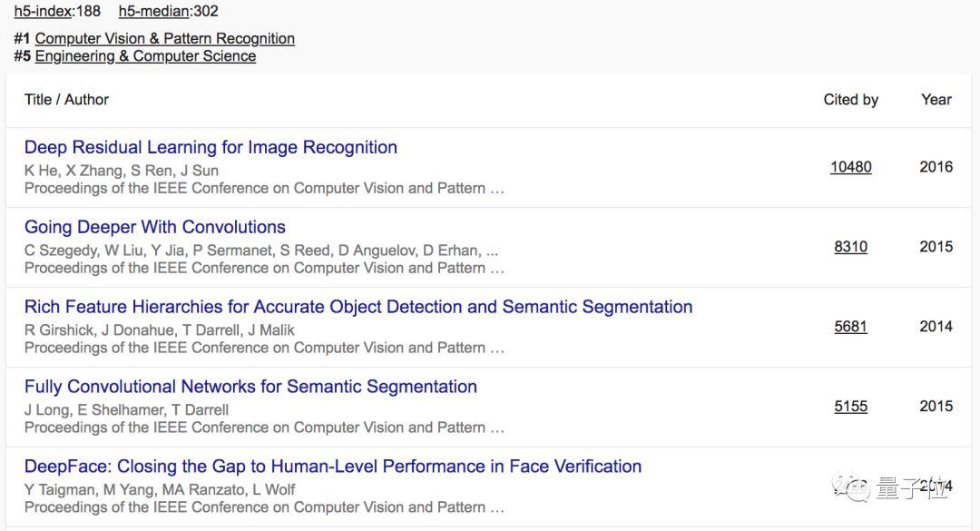Click the J Long, E Shelhamer authors line

126,410
